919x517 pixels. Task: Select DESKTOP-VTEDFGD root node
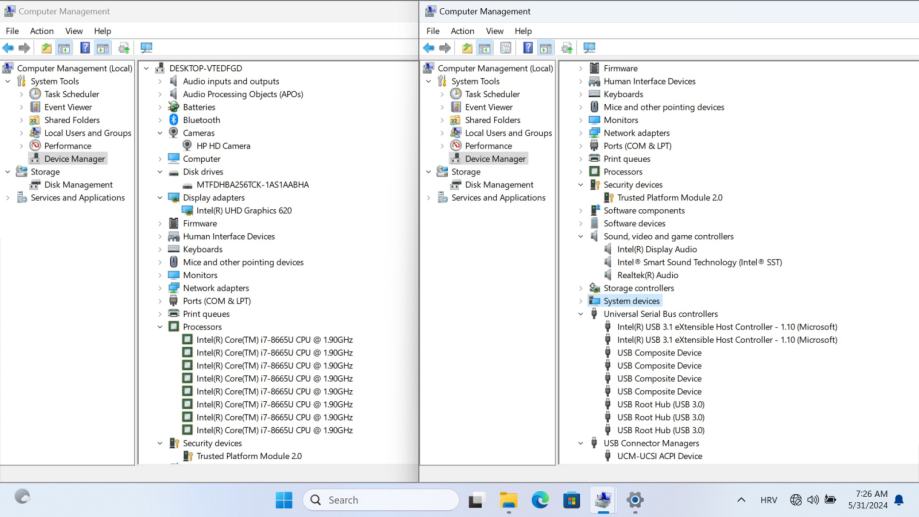pos(206,68)
